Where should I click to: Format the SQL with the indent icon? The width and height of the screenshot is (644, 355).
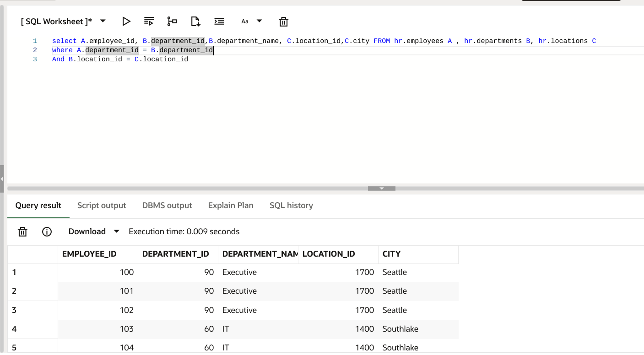coord(219,21)
